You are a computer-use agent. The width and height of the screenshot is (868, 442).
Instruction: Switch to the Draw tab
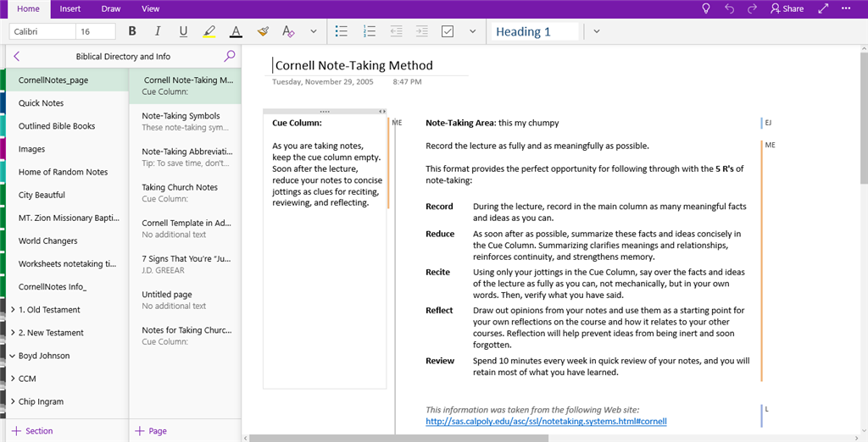[x=111, y=8]
